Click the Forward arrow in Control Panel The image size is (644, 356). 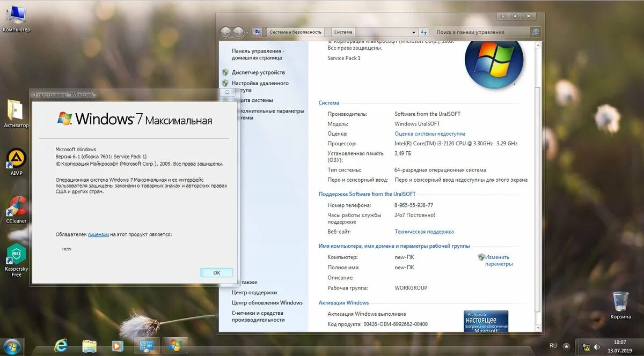click(238, 32)
